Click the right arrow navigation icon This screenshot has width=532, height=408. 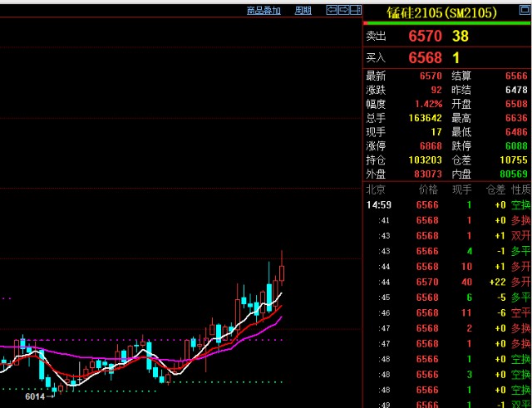coord(344,11)
